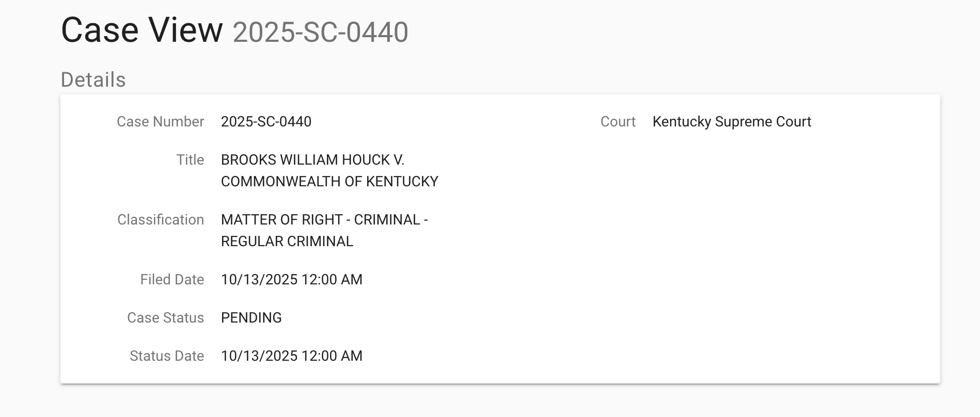Image resolution: width=980 pixels, height=417 pixels.
Task: Click the MATTER OF RIGHT - CRIMINAL text
Action: pos(324,220)
